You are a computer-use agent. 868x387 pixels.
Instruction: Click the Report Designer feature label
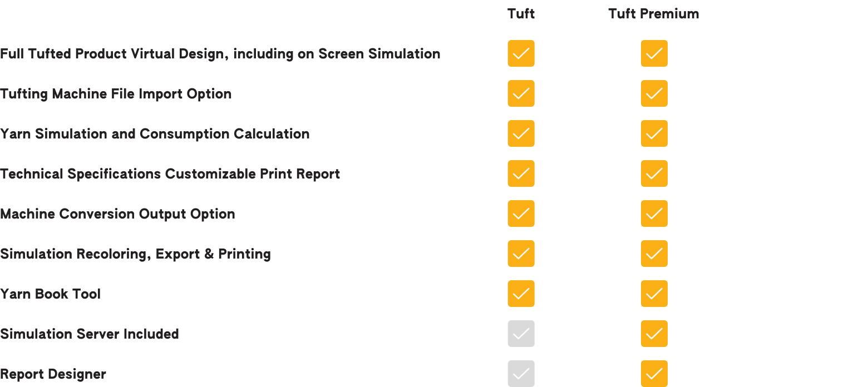[x=53, y=374]
